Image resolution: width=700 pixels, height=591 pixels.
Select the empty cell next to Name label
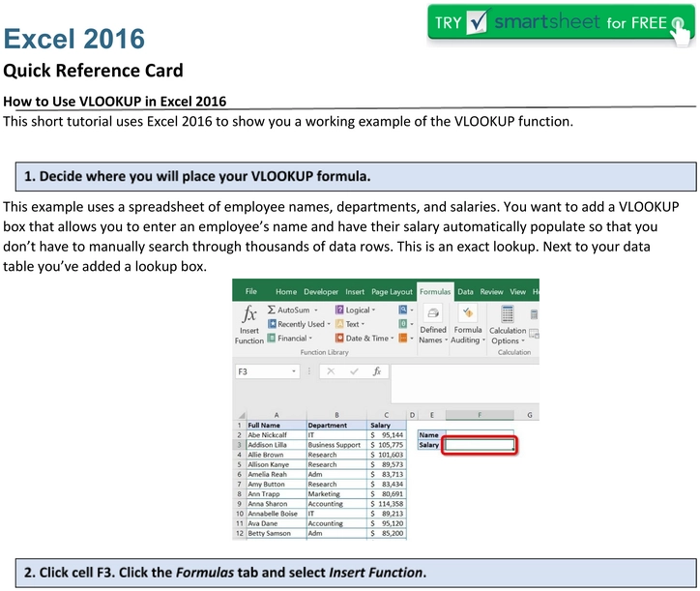(x=480, y=434)
